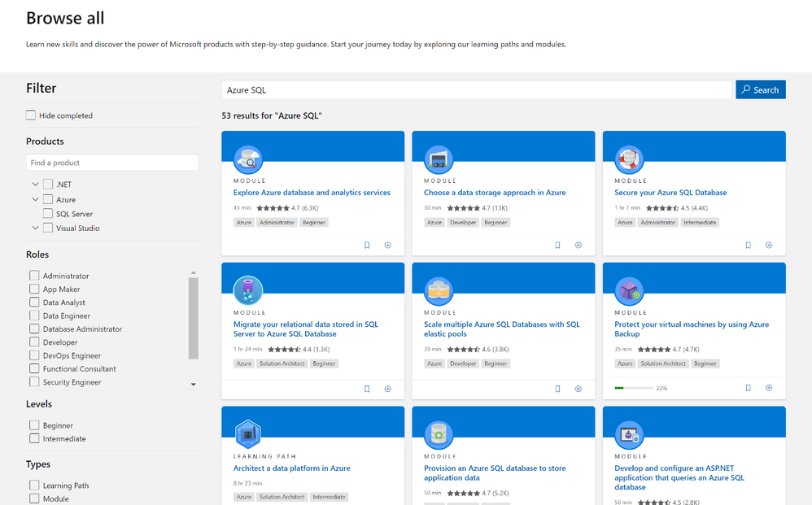Select the Security Engineer role checkbox
Screen dimensions: 812x505
point(34,382)
